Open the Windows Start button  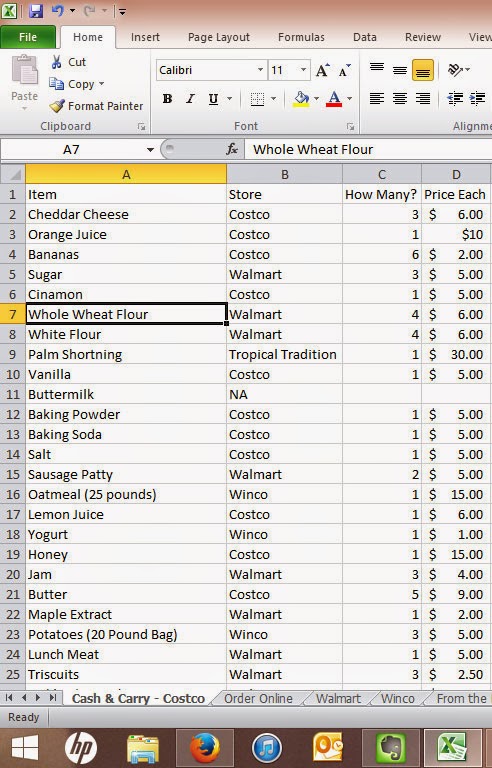coord(25,748)
